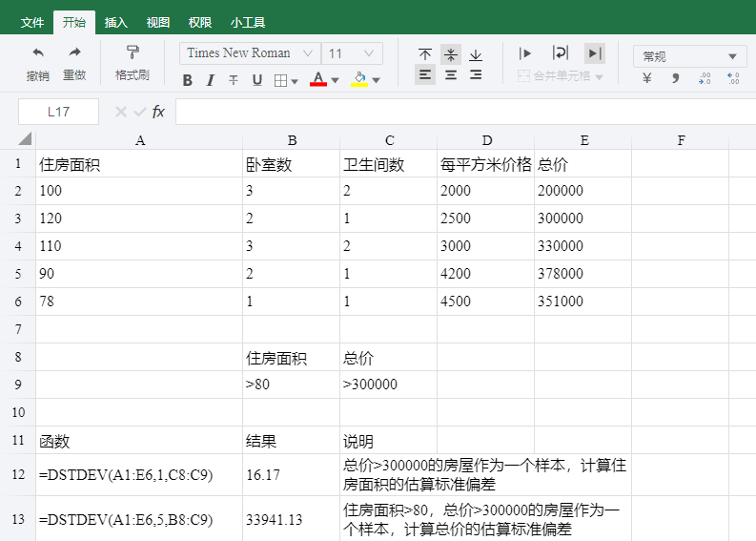Toggle bold formatting
The height and width of the screenshot is (541, 756).
188,80
